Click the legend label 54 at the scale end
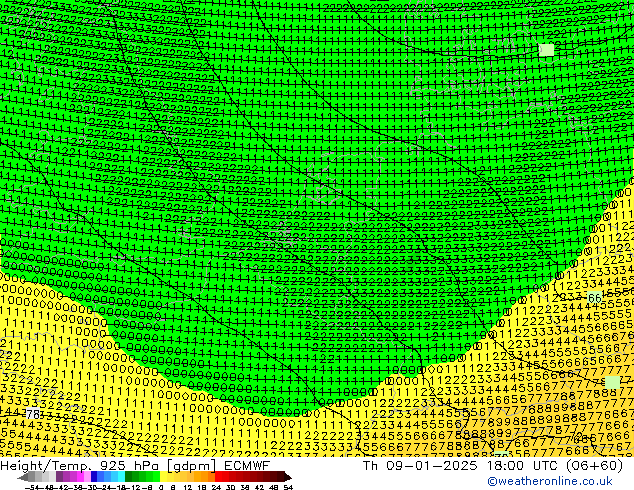The image size is (634, 490). (x=288, y=487)
